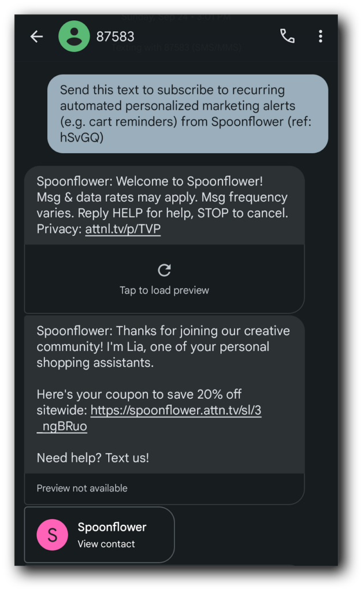Click the back arrow icon
The height and width of the screenshot is (592, 364).
coord(36,36)
